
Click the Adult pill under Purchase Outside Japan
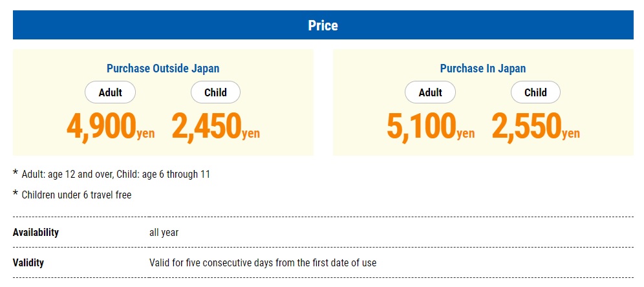(110, 92)
